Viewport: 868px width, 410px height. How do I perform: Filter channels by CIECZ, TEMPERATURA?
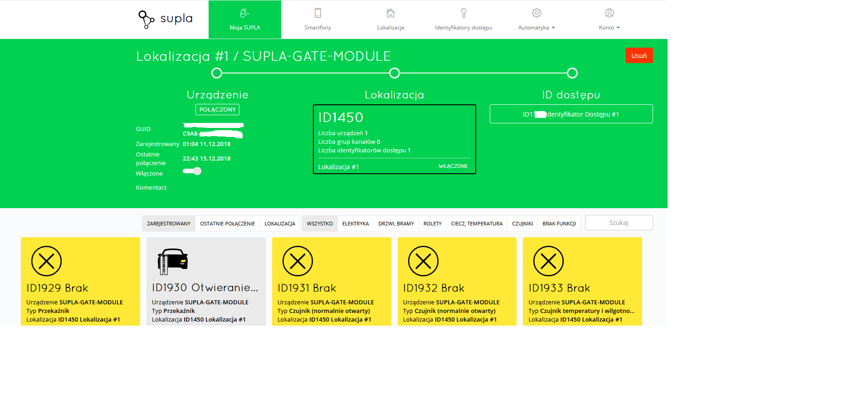point(477,224)
